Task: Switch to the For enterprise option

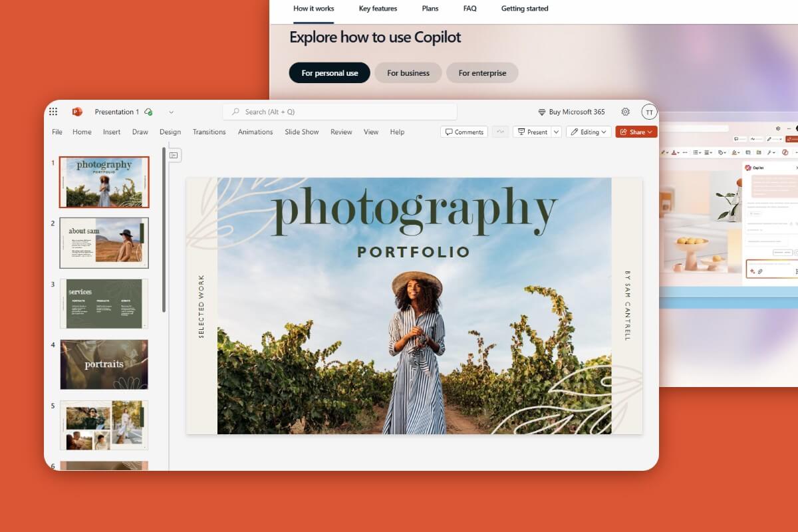Action: 482,73
